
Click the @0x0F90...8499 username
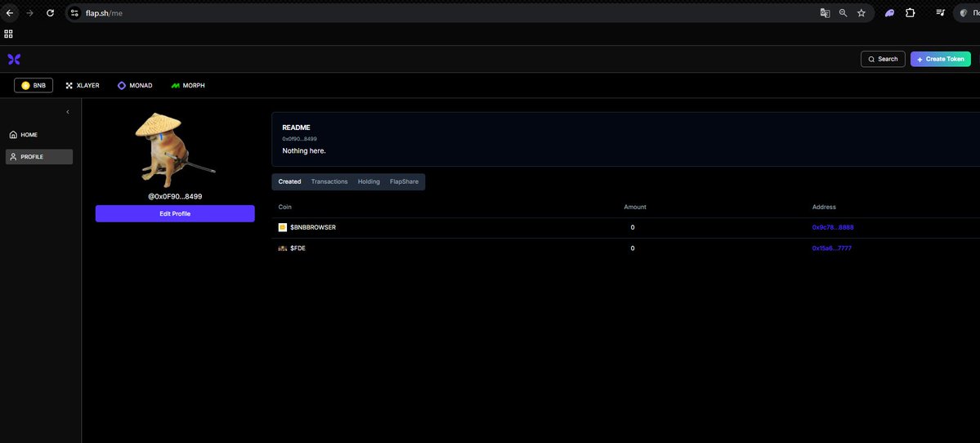[175, 196]
